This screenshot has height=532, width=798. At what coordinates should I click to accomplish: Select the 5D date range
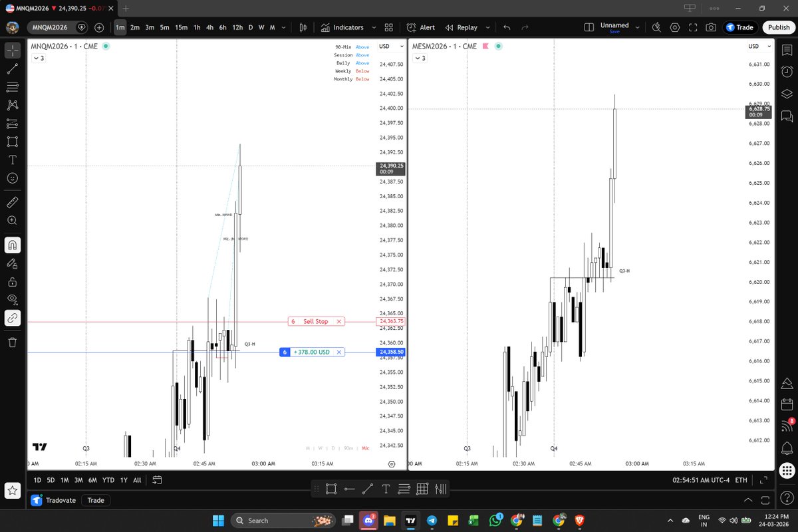click(51, 480)
